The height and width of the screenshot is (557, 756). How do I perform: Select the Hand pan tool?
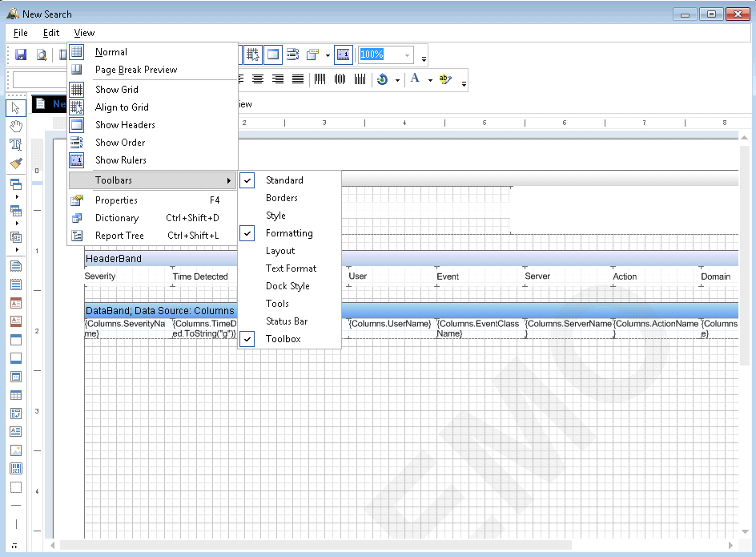[x=15, y=126]
